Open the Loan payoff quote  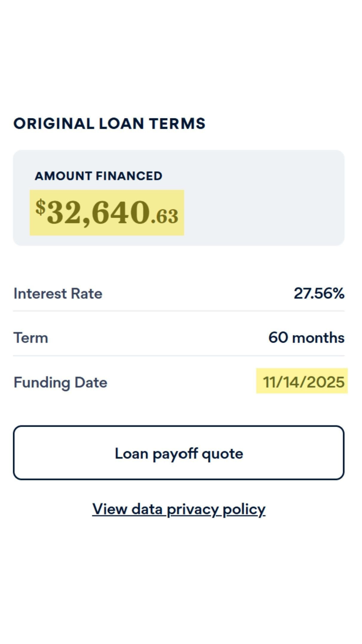(x=179, y=453)
